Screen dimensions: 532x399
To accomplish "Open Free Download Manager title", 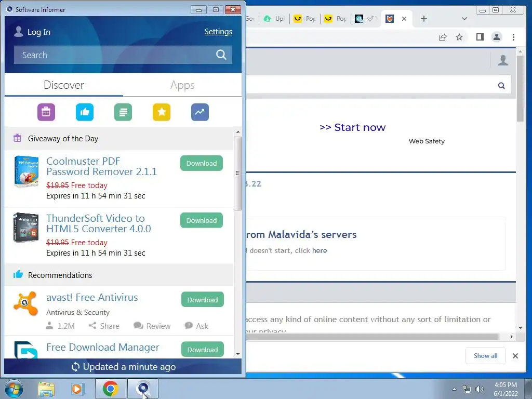I will [x=102, y=347].
